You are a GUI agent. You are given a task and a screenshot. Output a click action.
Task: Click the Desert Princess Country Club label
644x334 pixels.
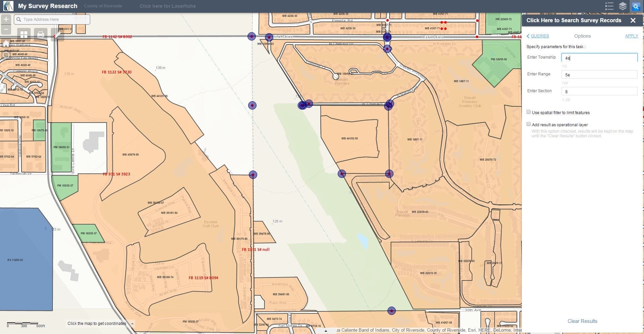(470, 102)
